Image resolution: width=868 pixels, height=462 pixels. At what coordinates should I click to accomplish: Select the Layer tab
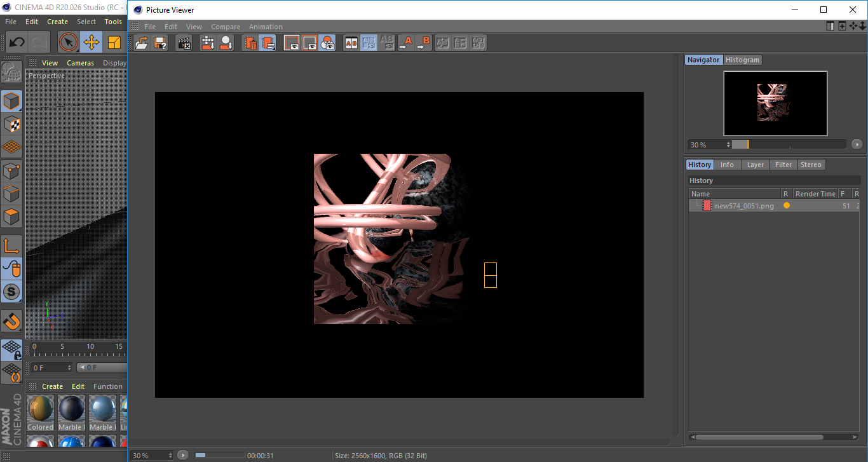pos(756,165)
